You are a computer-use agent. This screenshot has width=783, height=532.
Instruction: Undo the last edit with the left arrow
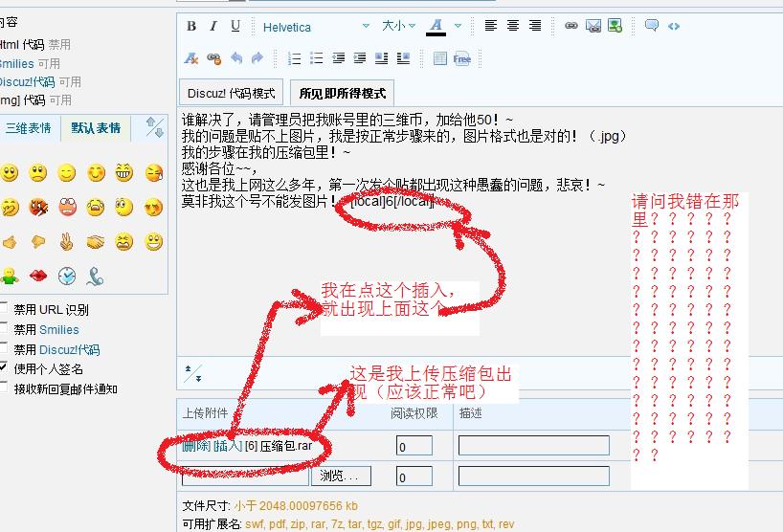point(236,58)
